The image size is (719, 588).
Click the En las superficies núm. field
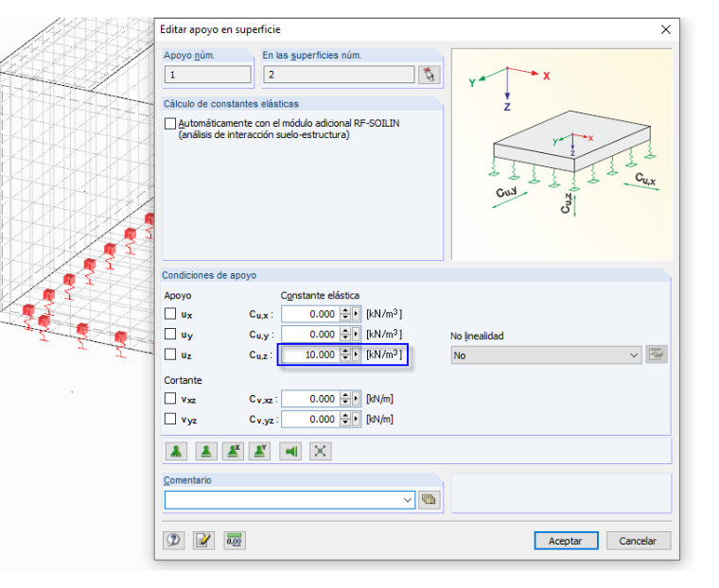click(x=339, y=75)
